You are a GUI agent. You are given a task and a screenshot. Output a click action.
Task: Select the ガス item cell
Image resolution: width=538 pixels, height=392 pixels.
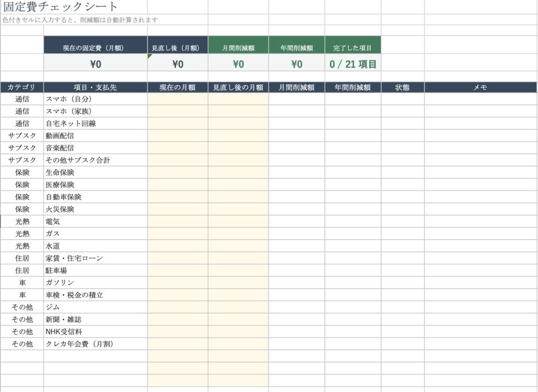[96, 234]
